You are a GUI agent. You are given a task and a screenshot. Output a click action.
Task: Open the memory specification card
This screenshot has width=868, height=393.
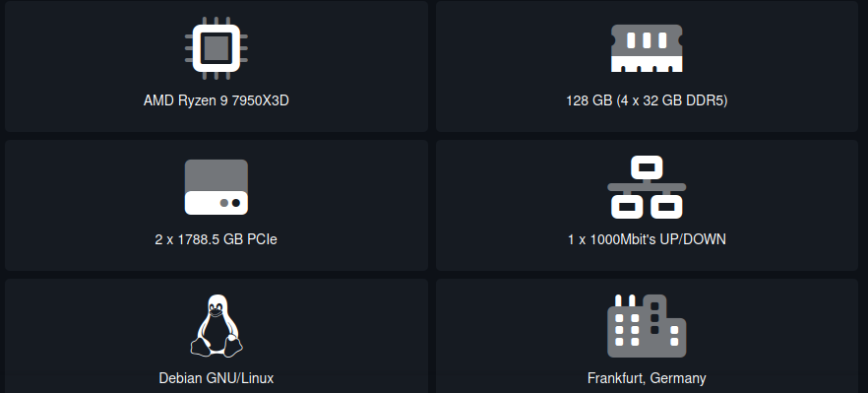647,67
